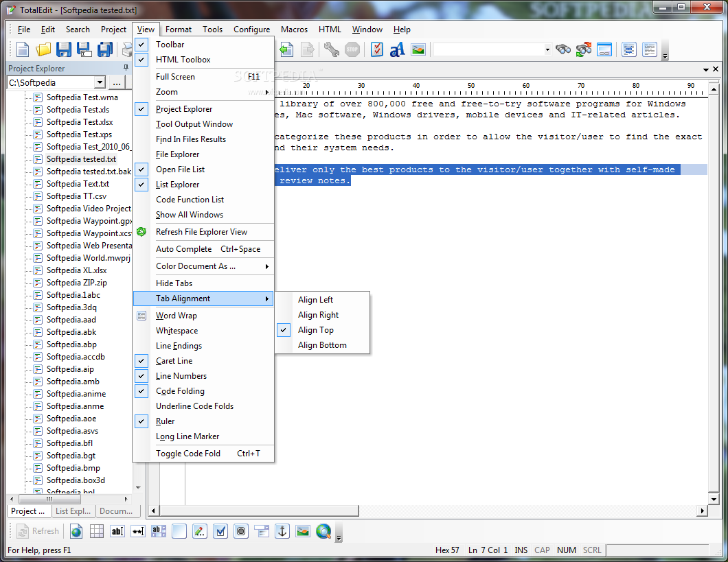728x562 pixels.
Task: Click the spell check checkmark icon
Action: click(377, 49)
